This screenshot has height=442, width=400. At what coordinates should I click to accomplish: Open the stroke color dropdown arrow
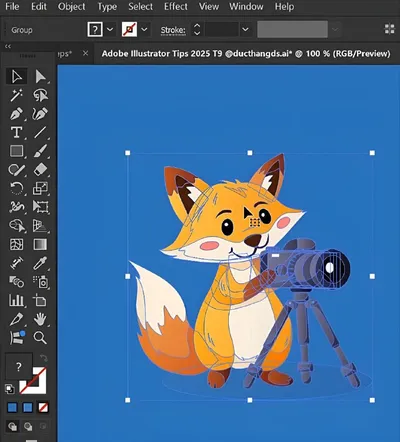coord(144,30)
